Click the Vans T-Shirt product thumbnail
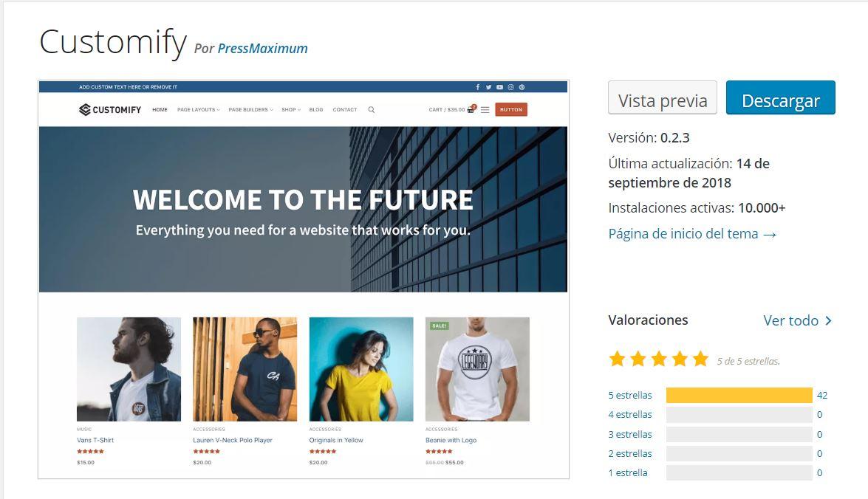Viewport: 868px width, 499px height. tap(129, 367)
